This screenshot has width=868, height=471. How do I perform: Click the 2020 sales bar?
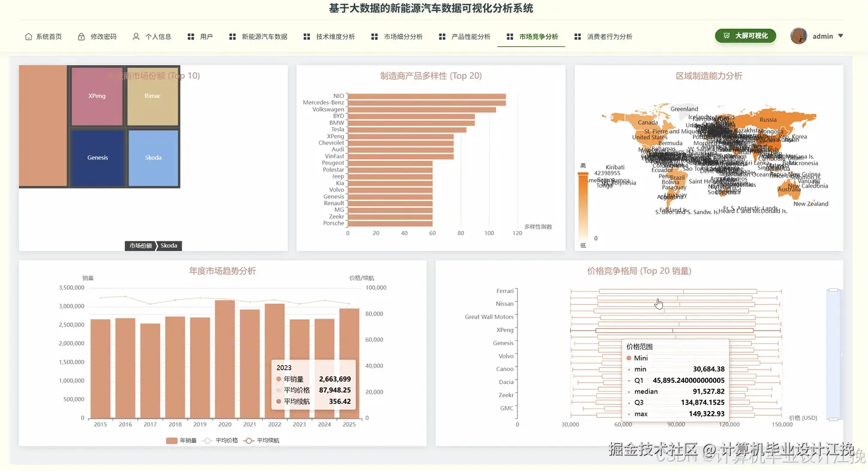[225, 359]
